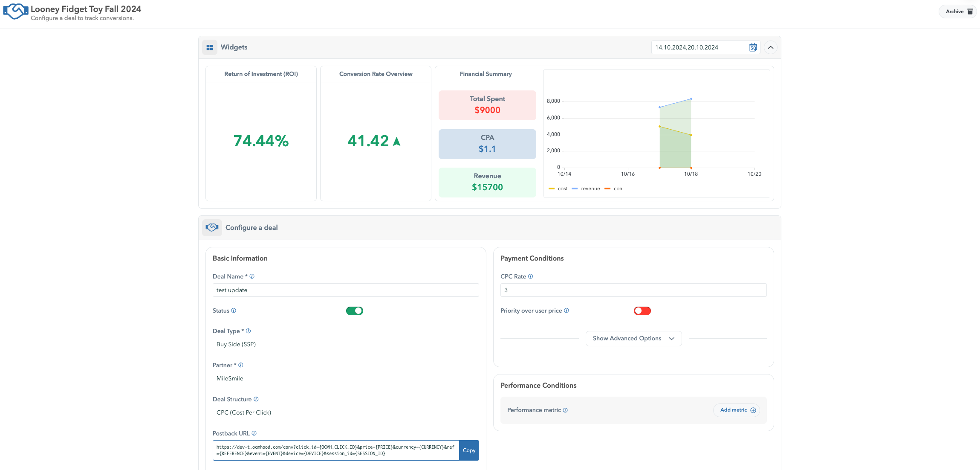Show info tooltip for Deal Structure
This screenshot has width=980, height=470.
[256, 399]
